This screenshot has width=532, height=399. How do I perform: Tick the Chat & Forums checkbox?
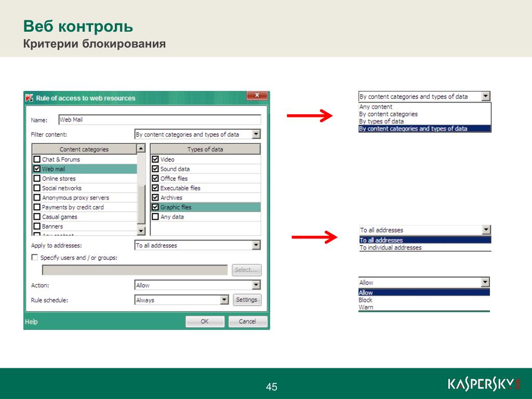[37, 159]
